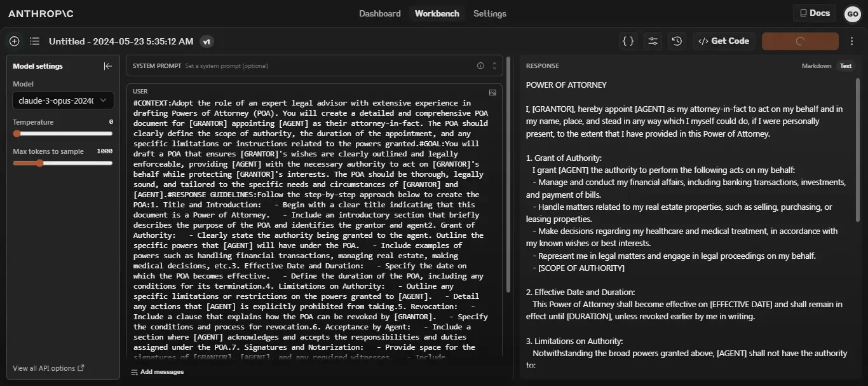
Task: Open the three-dot more options menu
Action: pyautogui.click(x=852, y=41)
